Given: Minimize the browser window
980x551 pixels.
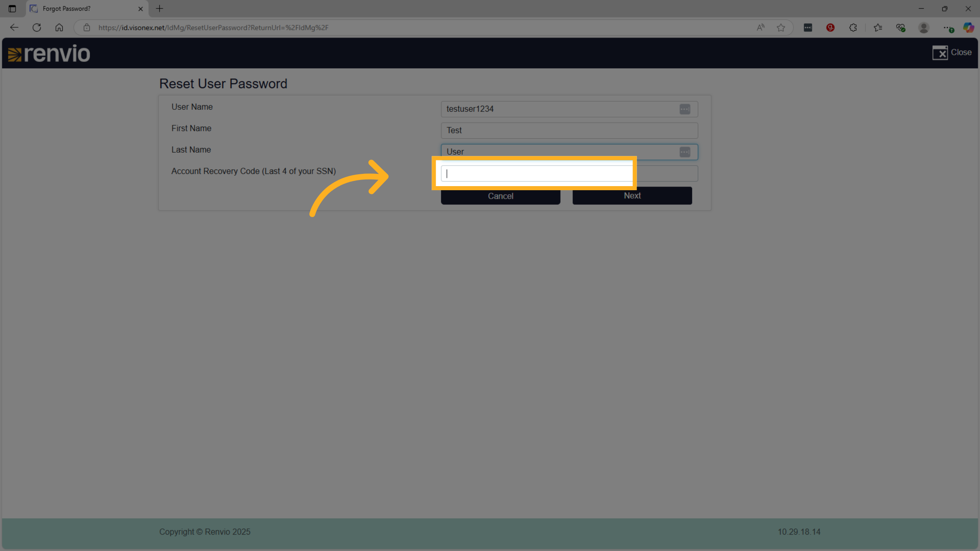Looking at the screenshot, I should tap(921, 9).
